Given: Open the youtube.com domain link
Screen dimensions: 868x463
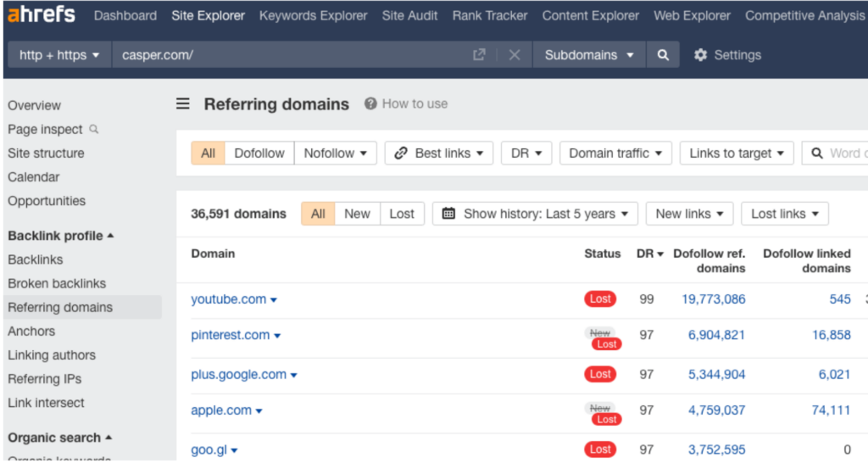Looking at the screenshot, I should [229, 299].
